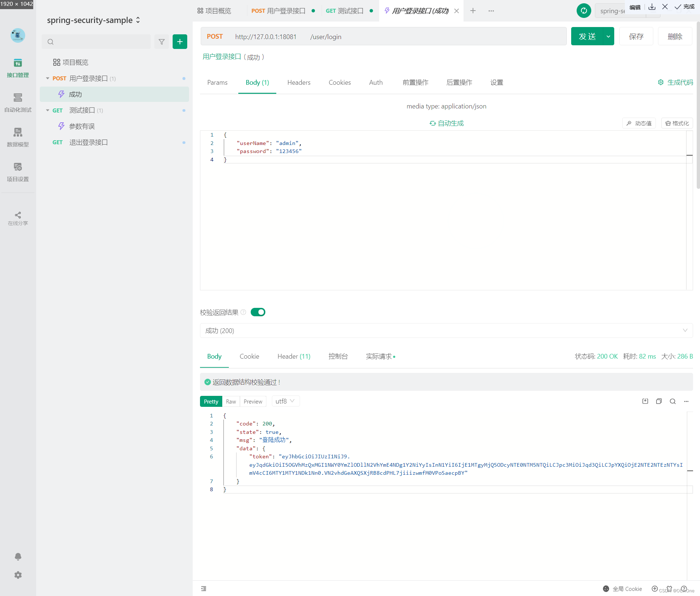This screenshot has height=596, width=700.
Task: Switch to the POST 用户登录接口 top tab
Action: pyautogui.click(x=283, y=11)
